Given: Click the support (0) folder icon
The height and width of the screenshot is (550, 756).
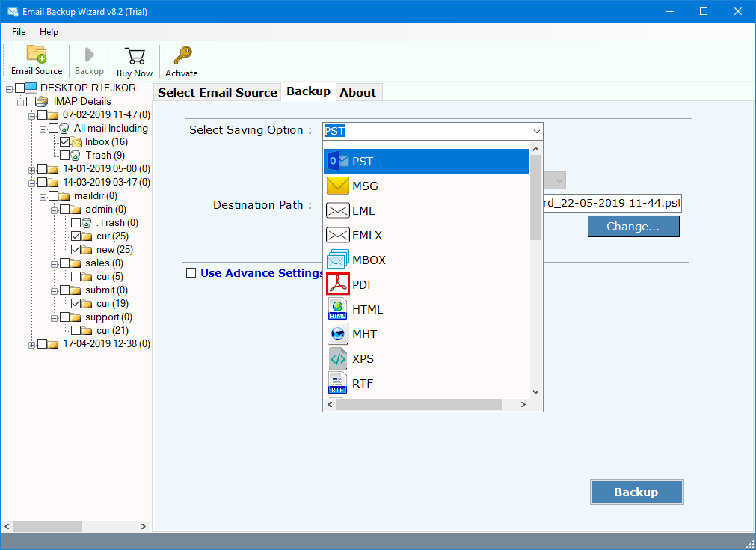Looking at the screenshot, I should tap(76, 317).
